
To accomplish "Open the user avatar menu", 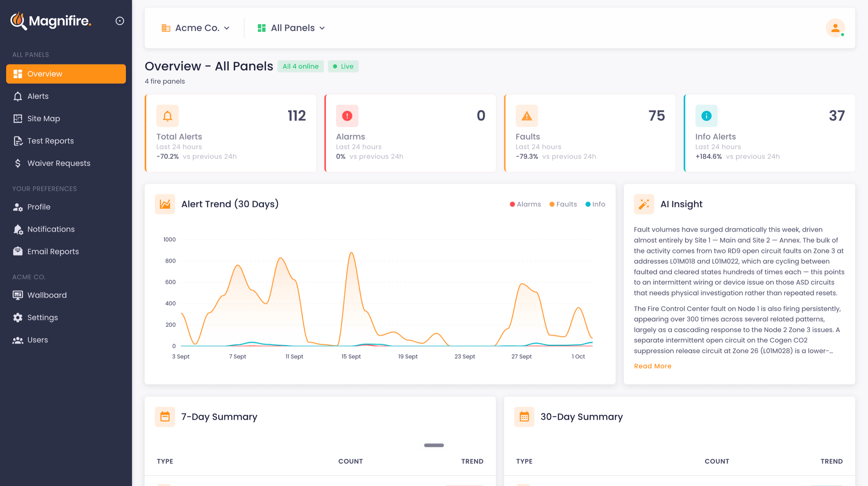I will coord(835,28).
